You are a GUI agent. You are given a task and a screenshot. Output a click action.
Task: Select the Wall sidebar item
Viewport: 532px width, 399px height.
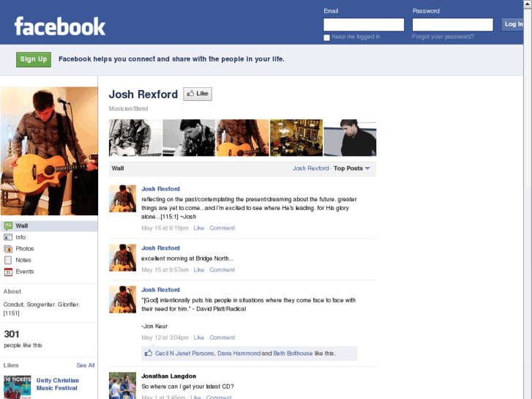[49, 225]
